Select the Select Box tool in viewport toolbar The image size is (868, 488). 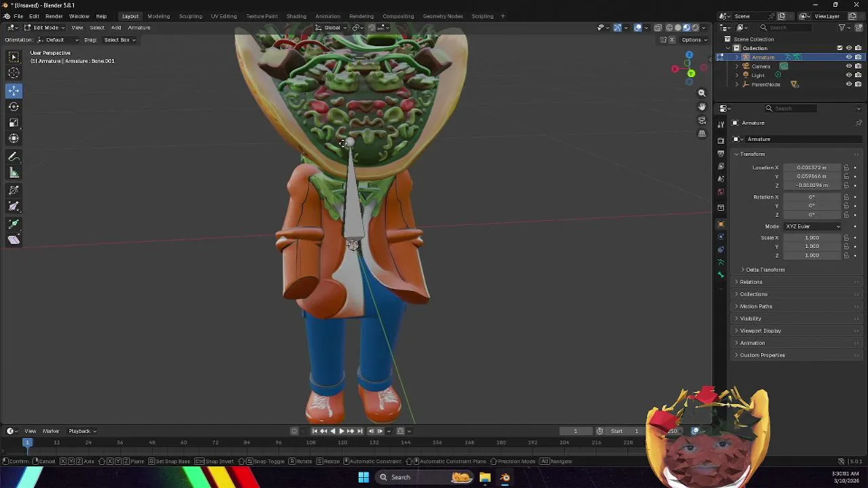14,58
